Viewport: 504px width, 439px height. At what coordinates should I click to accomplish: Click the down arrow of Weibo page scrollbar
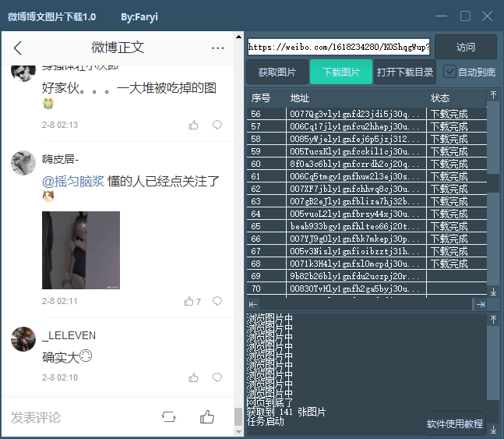pyautogui.click(x=238, y=432)
